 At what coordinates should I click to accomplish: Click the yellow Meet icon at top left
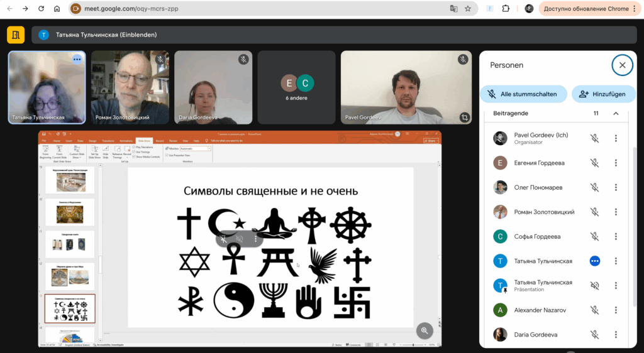click(15, 35)
